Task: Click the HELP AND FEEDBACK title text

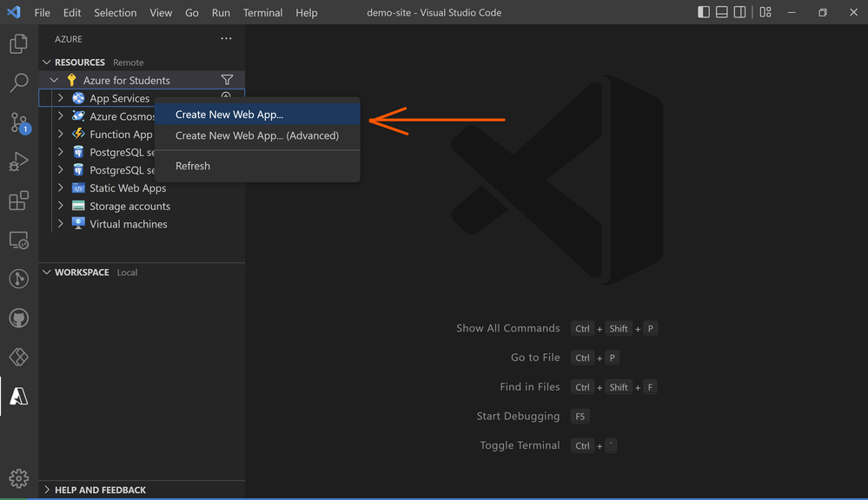Action: tap(100, 490)
